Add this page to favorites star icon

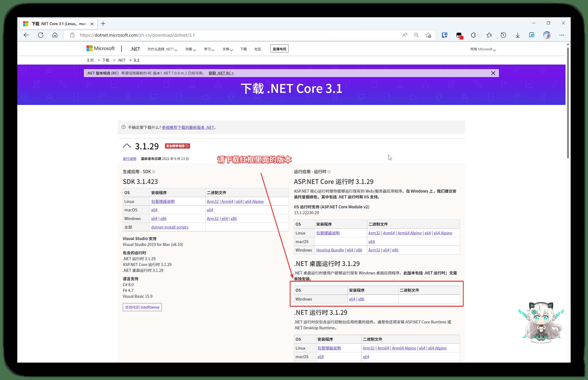(x=428, y=35)
